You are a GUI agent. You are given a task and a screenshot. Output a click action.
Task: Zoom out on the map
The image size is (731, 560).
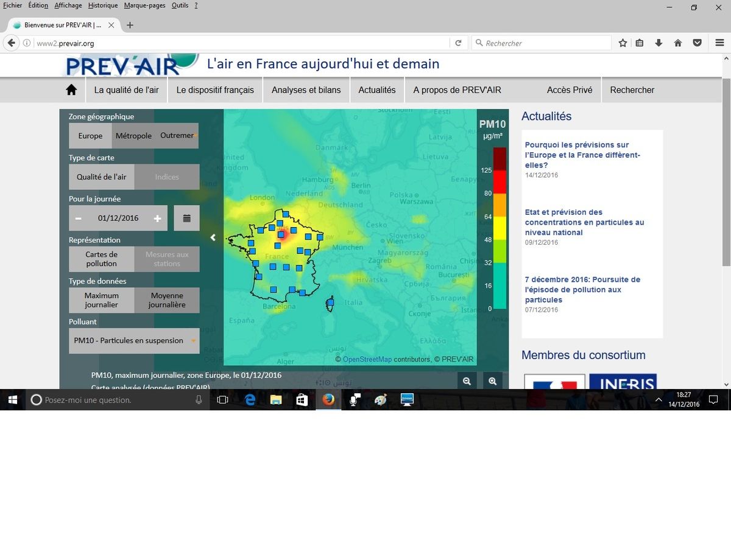coord(467,381)
